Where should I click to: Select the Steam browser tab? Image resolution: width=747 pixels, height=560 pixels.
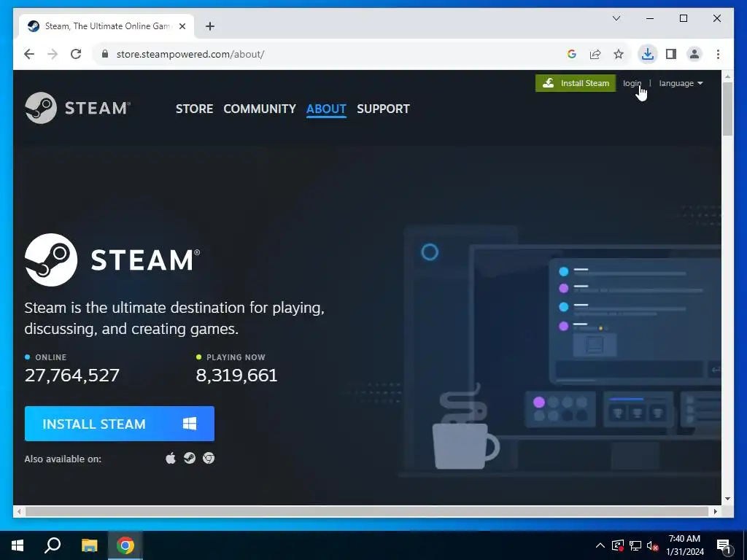click(x=107, y=26)
